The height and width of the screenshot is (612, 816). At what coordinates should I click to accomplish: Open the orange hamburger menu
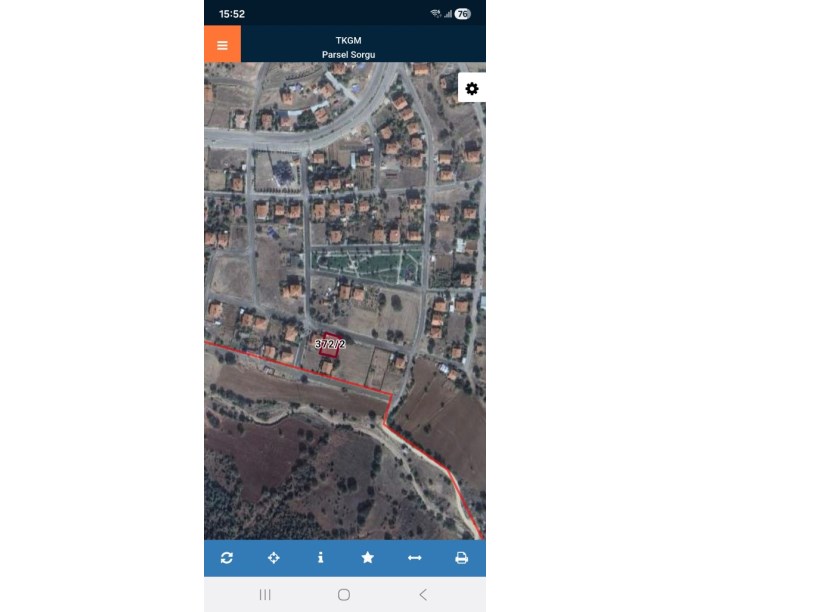[x=222, y=44]
